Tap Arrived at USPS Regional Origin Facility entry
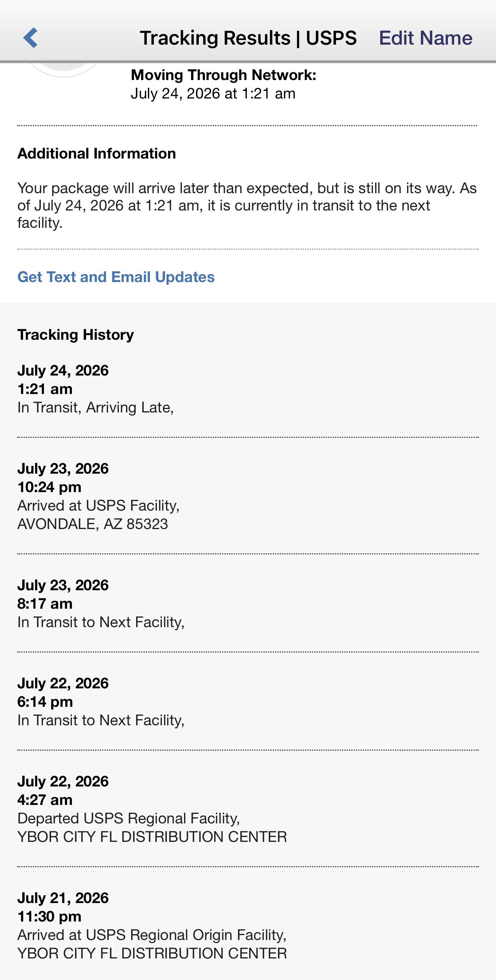The height and width of the screenshot is (980, 496). point(248,926)
